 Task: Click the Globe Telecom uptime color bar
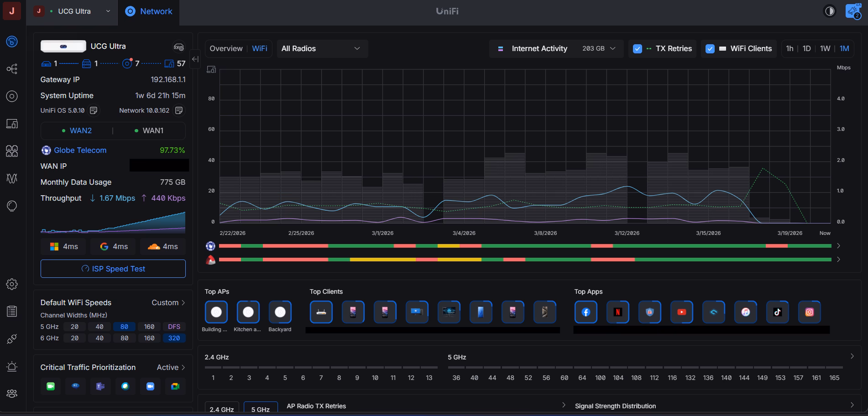[x=525, y=246]
